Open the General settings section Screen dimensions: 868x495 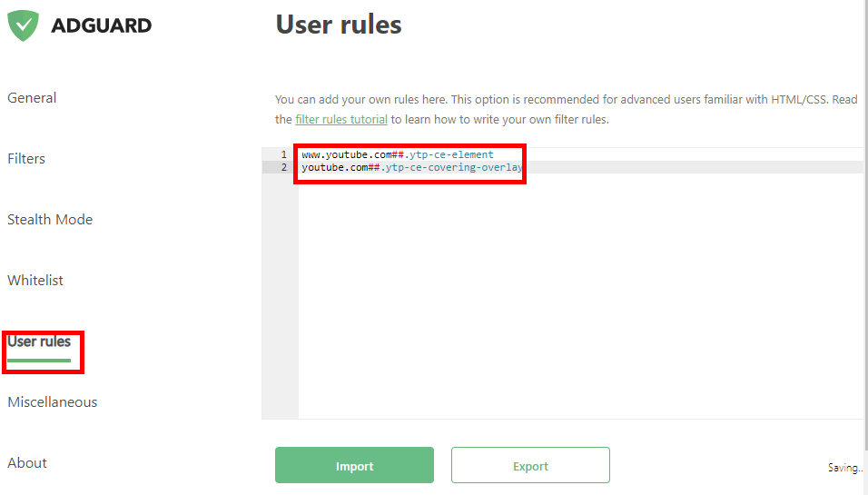point(32,98)
